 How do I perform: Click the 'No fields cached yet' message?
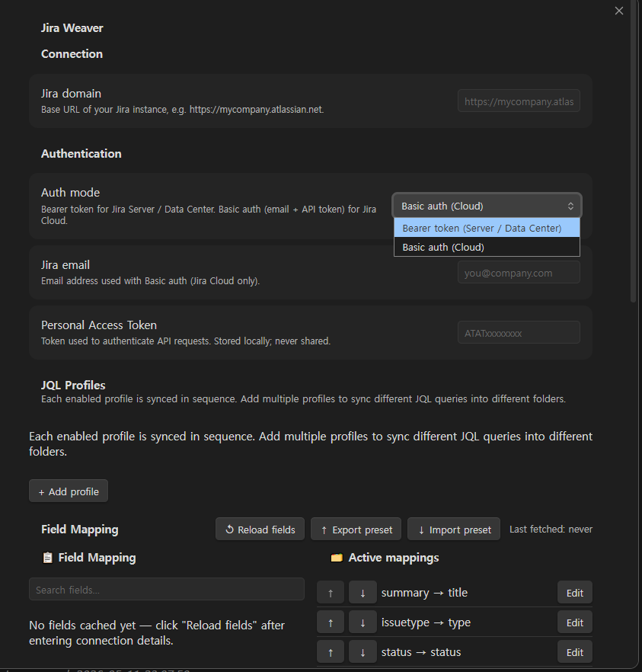[x=157, y=632]
